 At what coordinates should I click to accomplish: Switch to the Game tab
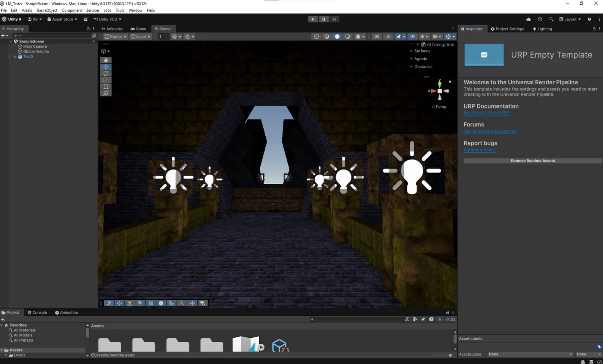tap(138, 29)
